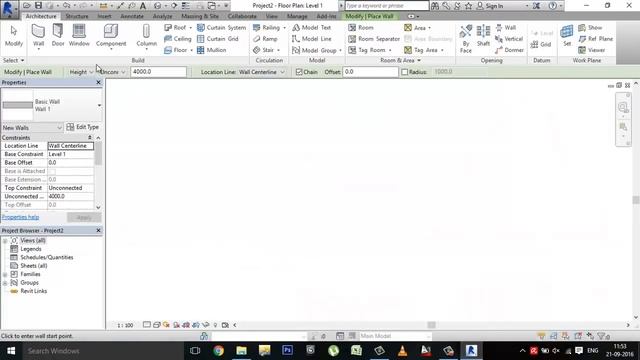Select the Component tool

(x=111, y=36)
